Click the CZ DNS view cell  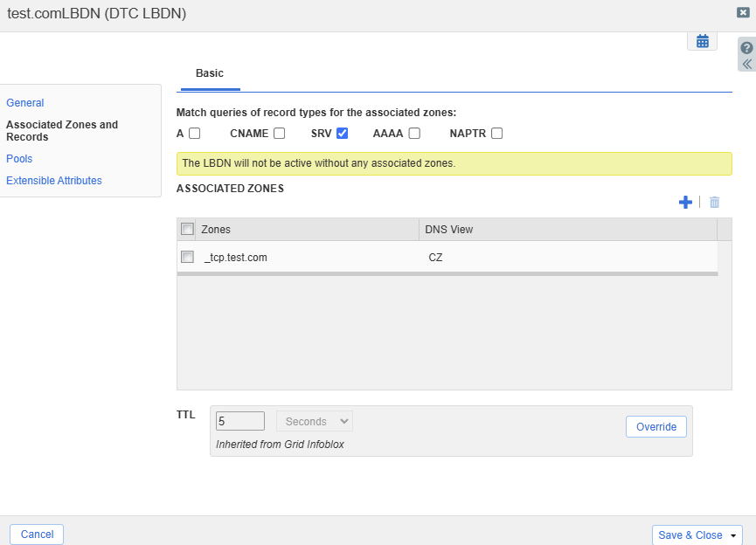[x=435, y=258]
